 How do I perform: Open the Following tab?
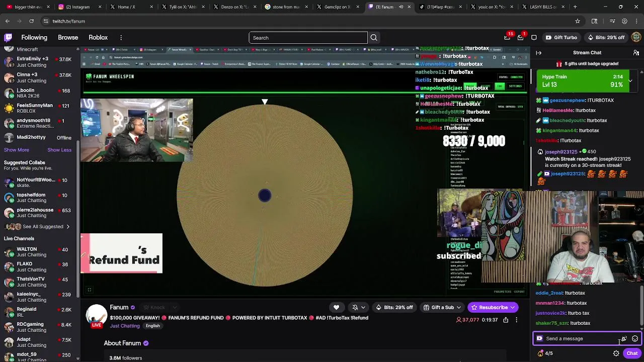[34, 38]
